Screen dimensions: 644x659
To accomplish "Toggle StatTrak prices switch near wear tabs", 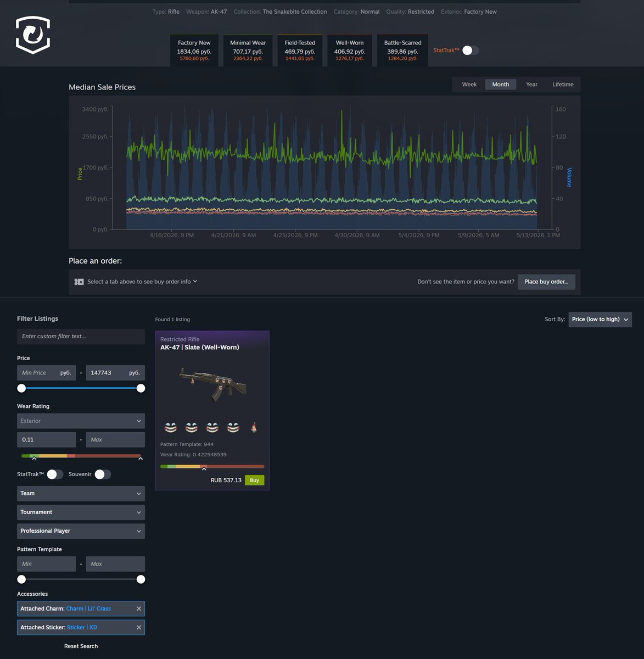I will [471, 51].
